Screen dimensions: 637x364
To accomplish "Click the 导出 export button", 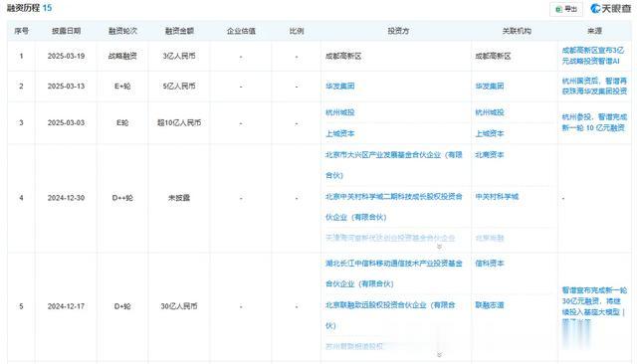I will click(566, 9).
